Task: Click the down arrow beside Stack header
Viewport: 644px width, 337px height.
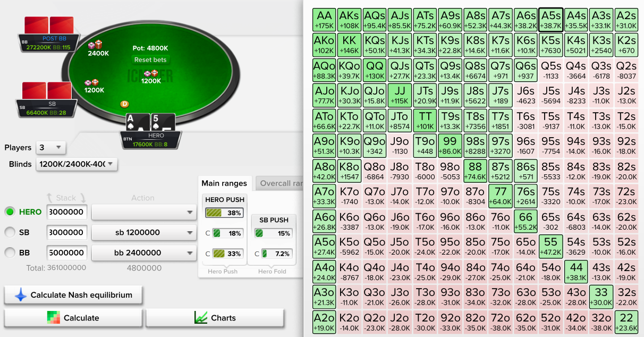Action: [82, 198]
